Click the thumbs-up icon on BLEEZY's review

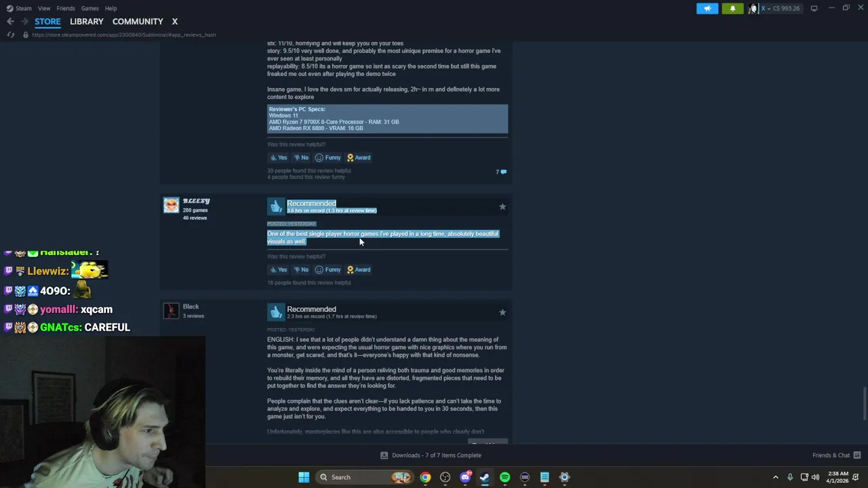[x=275, y=206]
